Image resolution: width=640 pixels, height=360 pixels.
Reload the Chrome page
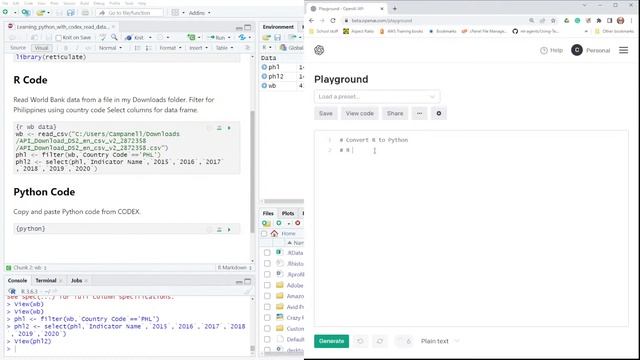coord(333,20)
